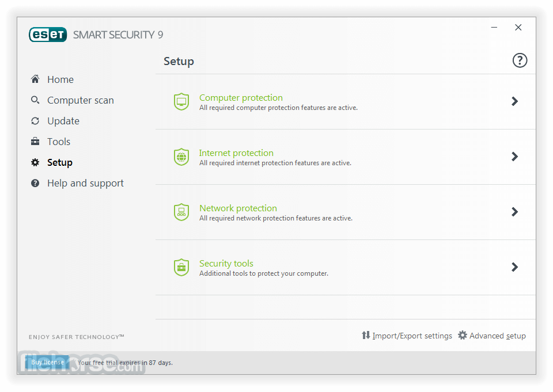Click the 'Setup' page heading

[179, 62]
